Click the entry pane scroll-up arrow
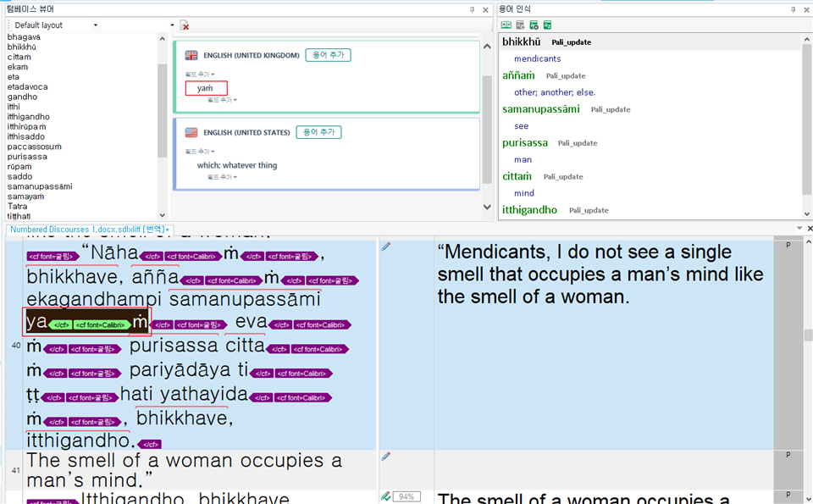Image resolution: width=813 pixels, height=504 pixels. click(487, 46)
